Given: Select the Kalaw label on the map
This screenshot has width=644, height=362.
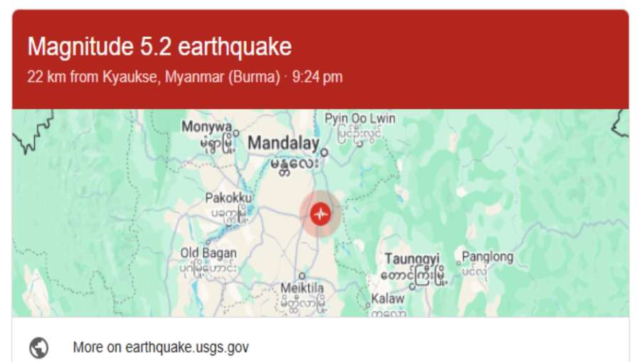Looking at the screenshot, I should [x=388, y=299].
